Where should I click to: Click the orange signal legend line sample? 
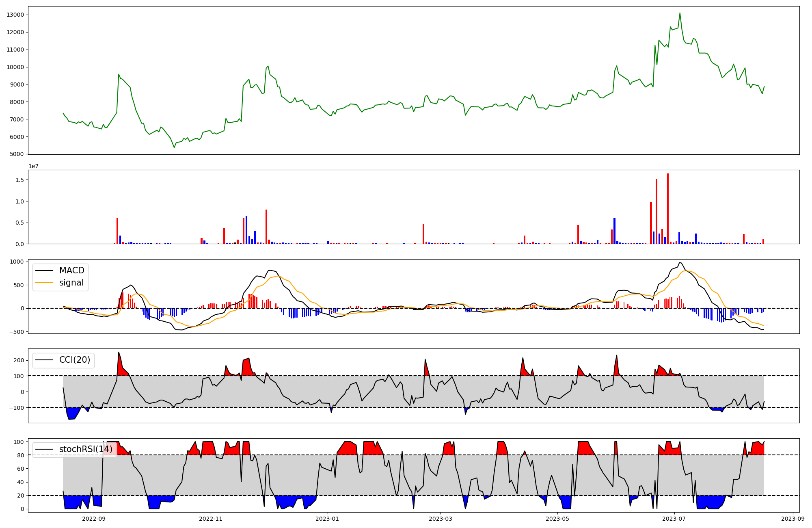pyautogui.click(x=44, y=283)
